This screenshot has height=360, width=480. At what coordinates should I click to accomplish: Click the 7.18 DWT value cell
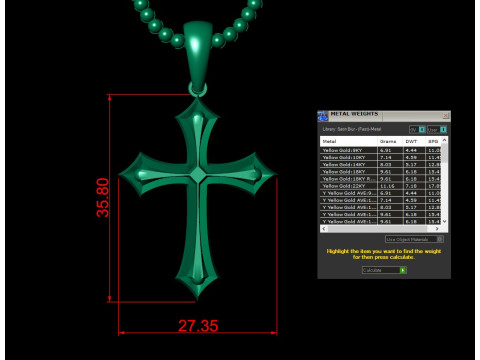pos(414,186)
